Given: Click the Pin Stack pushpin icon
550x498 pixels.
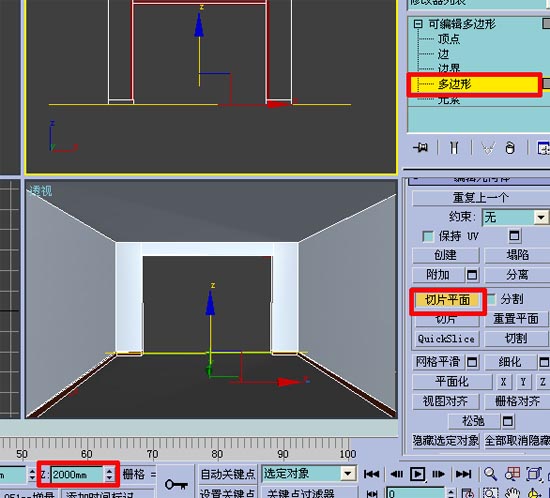Looking at the screenshot, I should [420, 148].
